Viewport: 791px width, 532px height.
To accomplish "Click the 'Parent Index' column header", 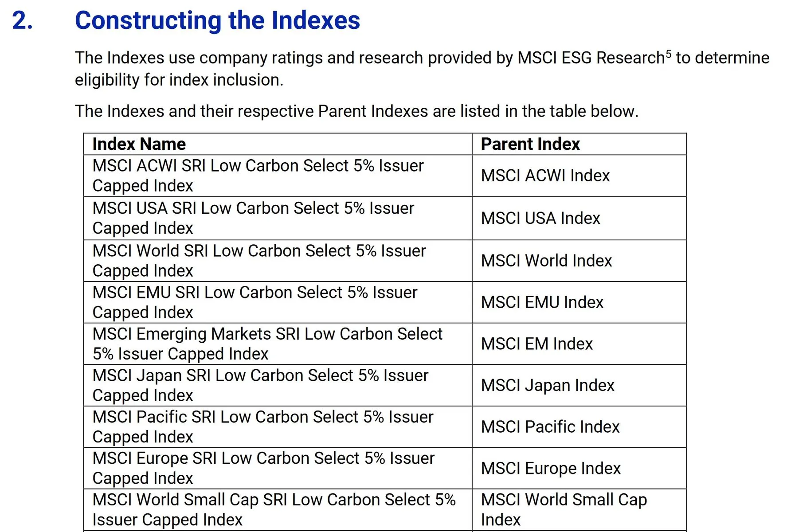I will (x=530, y=144).
